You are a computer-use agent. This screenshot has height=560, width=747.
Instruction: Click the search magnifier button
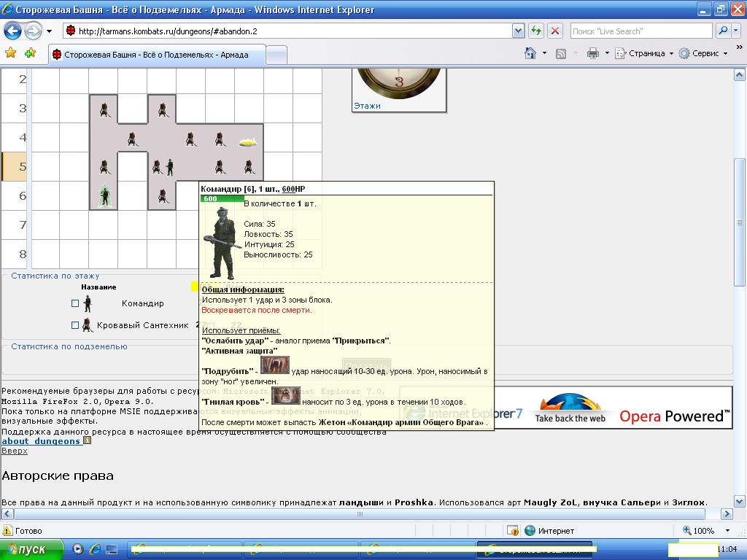pyautogui.click(x=723, y=31)
